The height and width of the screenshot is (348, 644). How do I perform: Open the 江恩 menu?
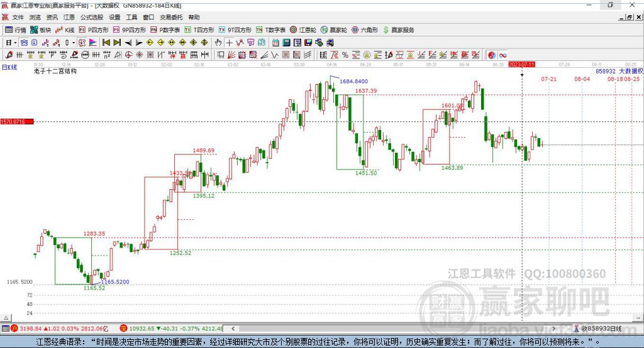pyautogui.click(x=69, y=17)
